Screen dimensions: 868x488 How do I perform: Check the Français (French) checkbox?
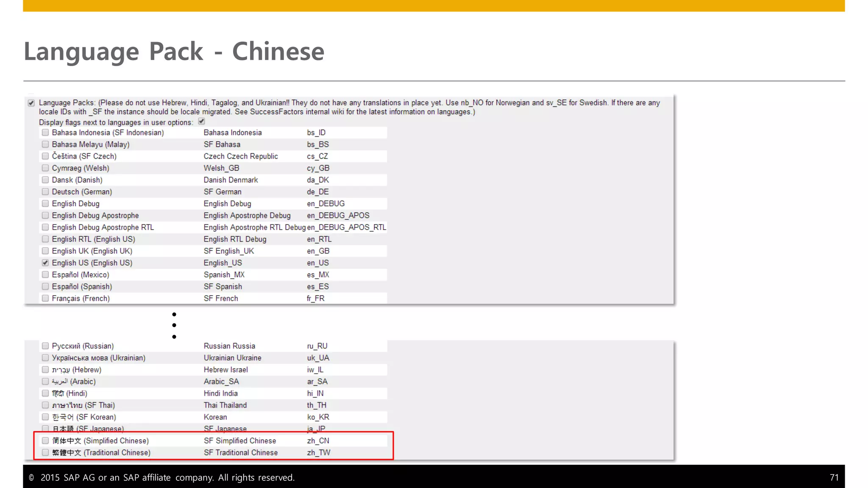pos(45,299)
